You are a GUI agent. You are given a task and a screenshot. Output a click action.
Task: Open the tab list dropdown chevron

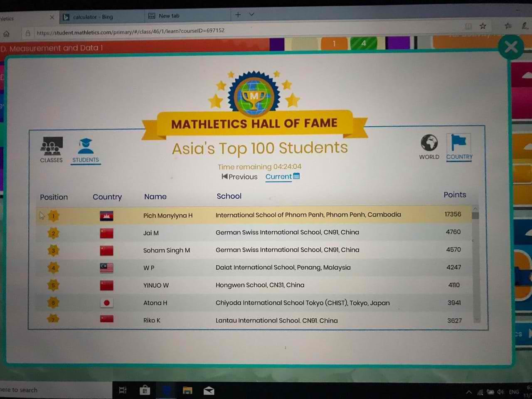251,14
